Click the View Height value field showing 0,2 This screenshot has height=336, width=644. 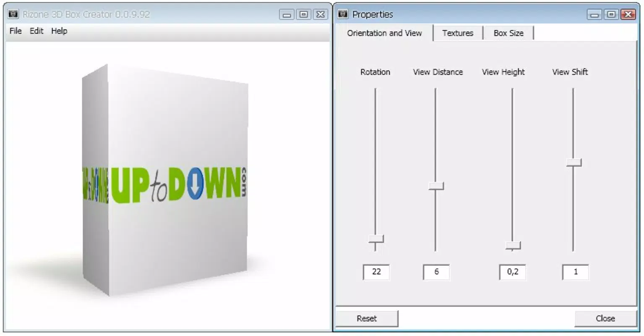coord(513,272)
